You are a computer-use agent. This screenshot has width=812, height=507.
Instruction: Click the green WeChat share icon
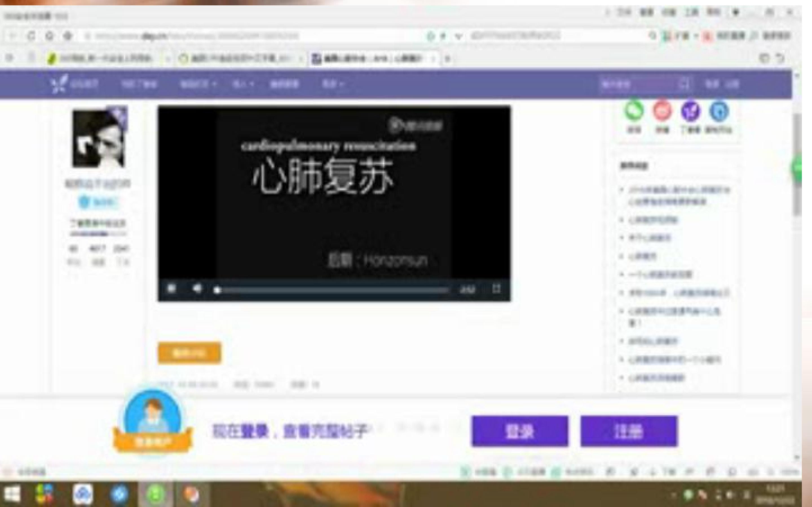click(x=634, y=112)
